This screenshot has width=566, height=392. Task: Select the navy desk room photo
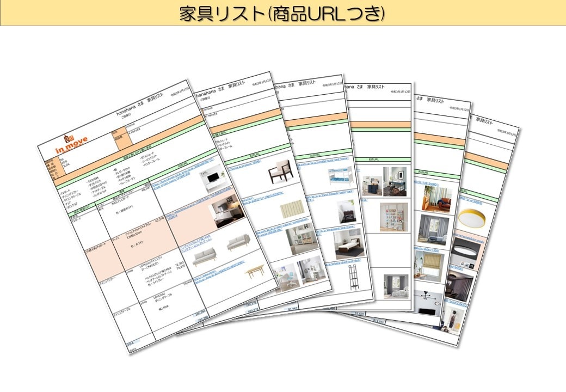[372, 186]
